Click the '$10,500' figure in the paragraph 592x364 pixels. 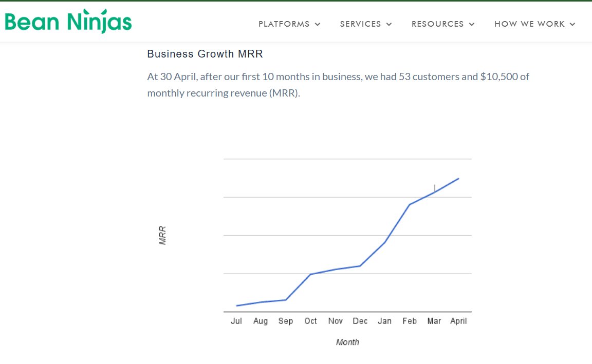[499, 76]
